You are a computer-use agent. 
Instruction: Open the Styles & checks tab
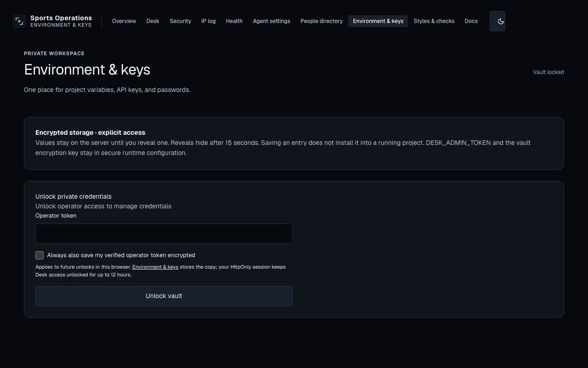click(434, 21)
